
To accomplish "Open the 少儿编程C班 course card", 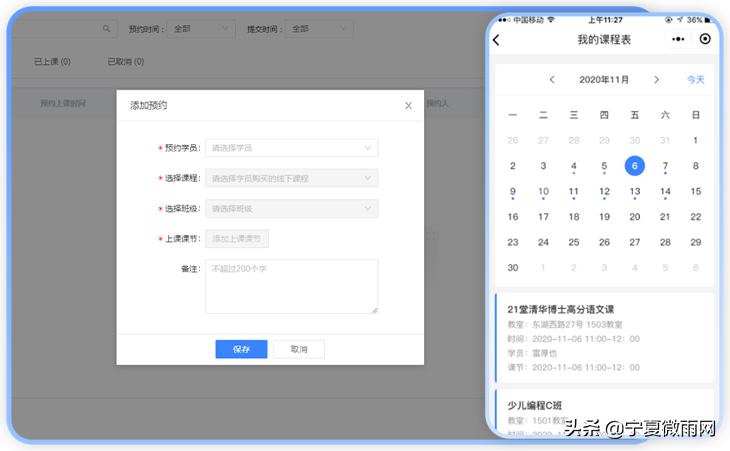I will (604, 413).
